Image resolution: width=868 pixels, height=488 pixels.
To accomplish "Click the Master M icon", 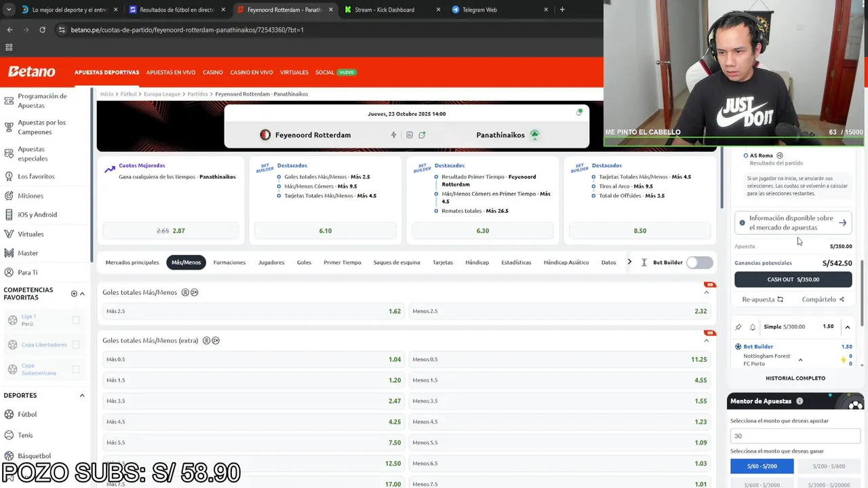I will 9,253.
